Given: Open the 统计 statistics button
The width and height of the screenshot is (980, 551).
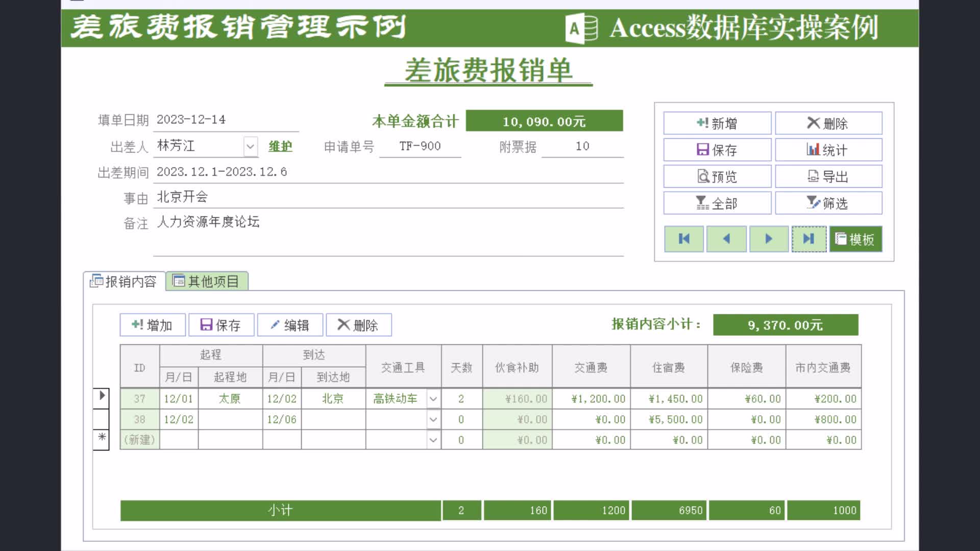Looking at the screenshot, I should pos(828,150).
